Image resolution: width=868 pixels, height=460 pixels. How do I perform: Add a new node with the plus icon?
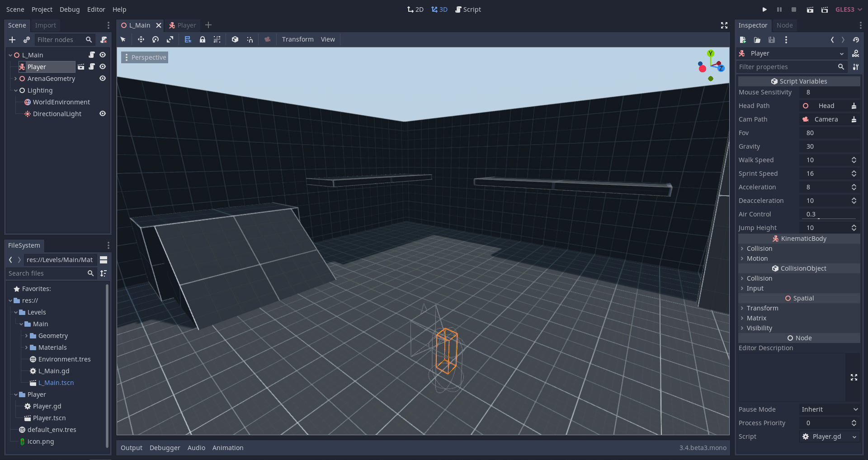click(12, 40)
